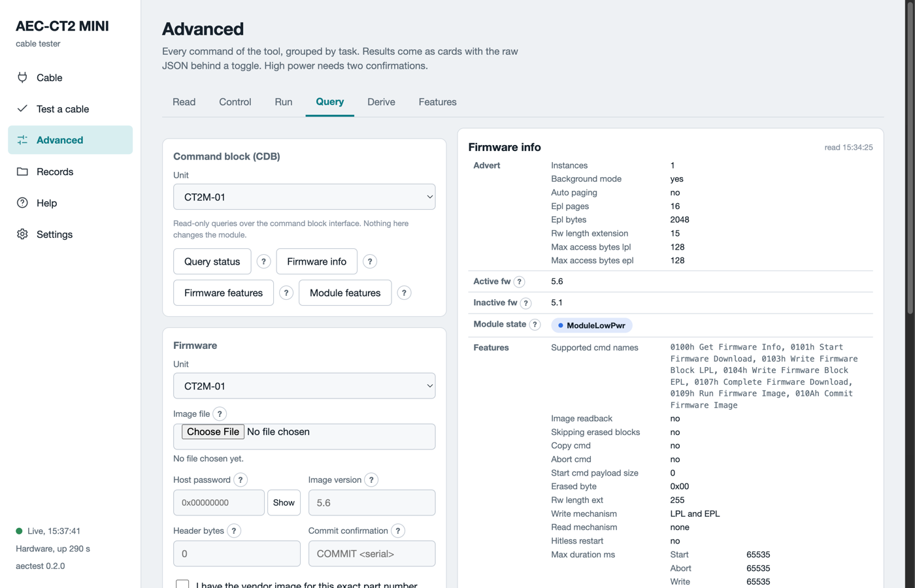The height and width of the screenshot is (588, 915).
Task: Click Choose File for the image
Action: pos(213,432)
